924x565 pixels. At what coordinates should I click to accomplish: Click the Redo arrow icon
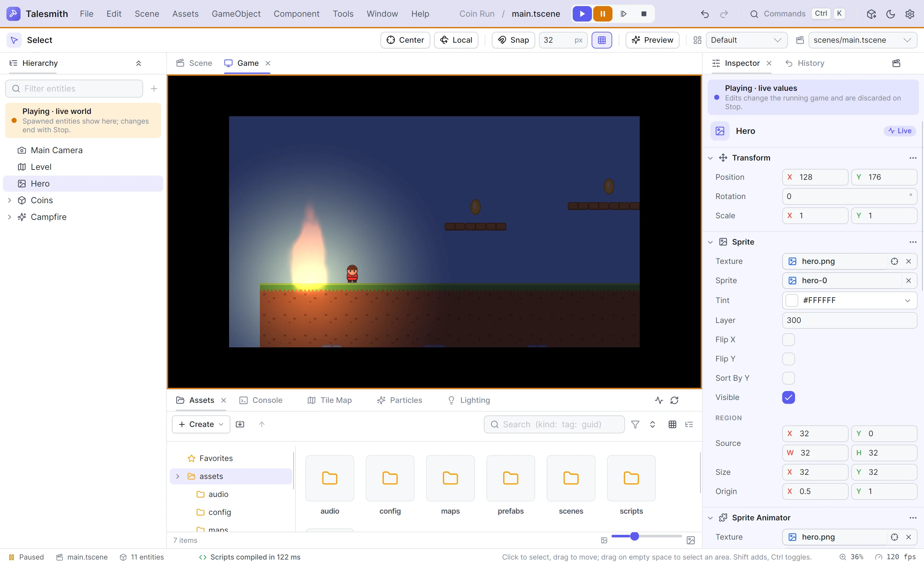tap(724, 14)
